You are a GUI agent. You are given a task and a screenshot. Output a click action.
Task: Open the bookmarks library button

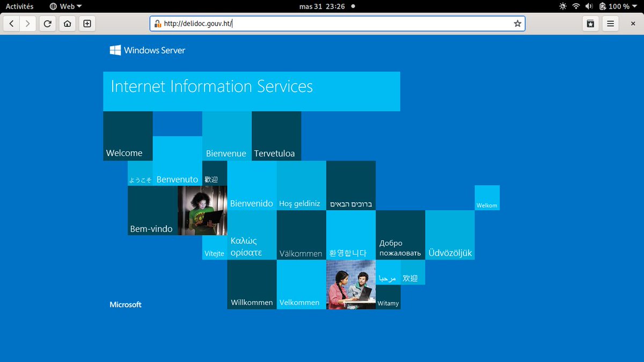coord(590,24)
